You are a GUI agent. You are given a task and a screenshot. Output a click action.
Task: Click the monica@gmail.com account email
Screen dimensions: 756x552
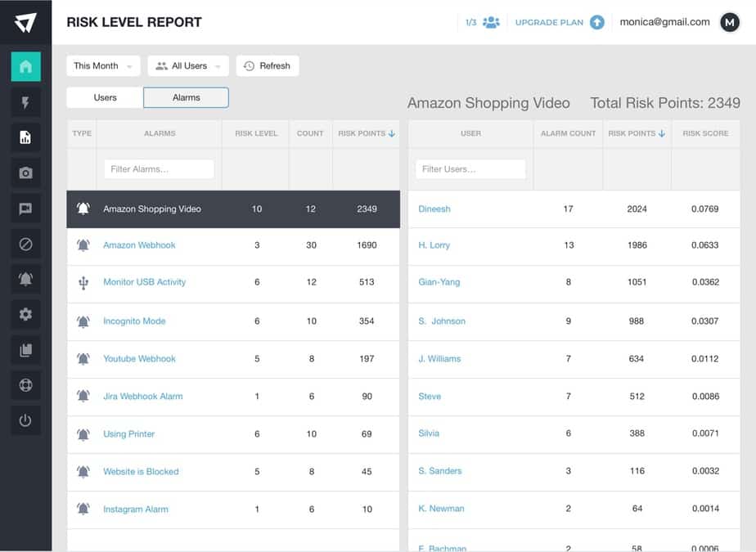(x=664, y=22)
